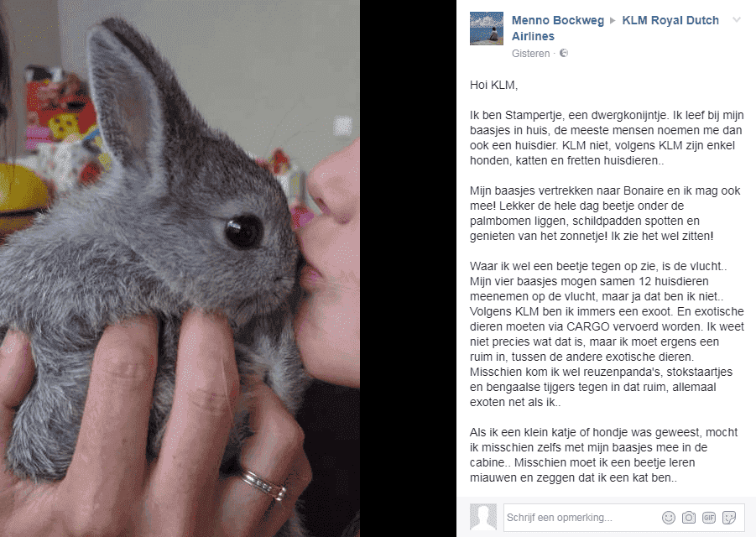Image resolution: width=756 pixels, height=537 pixels.
Task: Click the paragraph mentioning CARGO
Action: coord(607,334)
